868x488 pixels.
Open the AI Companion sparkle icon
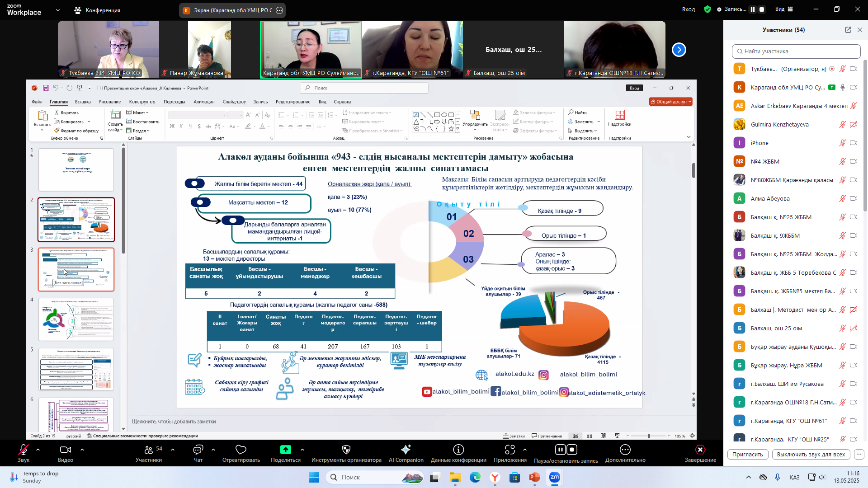tap(406, 450)
